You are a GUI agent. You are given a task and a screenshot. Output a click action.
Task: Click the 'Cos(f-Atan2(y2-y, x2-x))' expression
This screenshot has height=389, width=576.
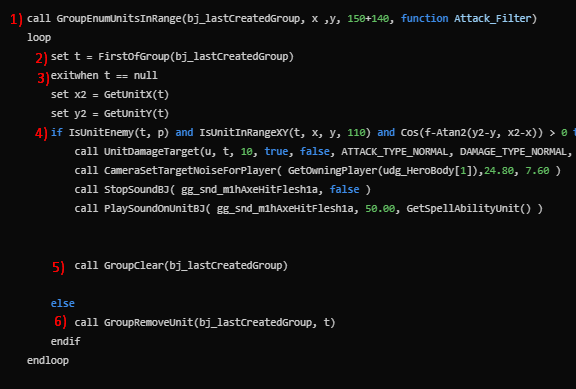(x=472, y=133)
